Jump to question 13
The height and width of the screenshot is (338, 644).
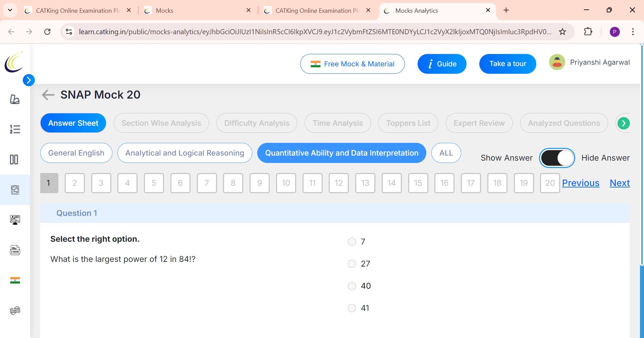pyautogui.click(x=365, y=183)
